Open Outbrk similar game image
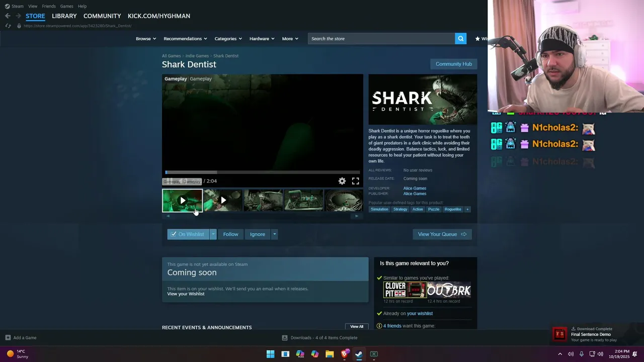Screen dimensions: 644x362 [449, 290]
